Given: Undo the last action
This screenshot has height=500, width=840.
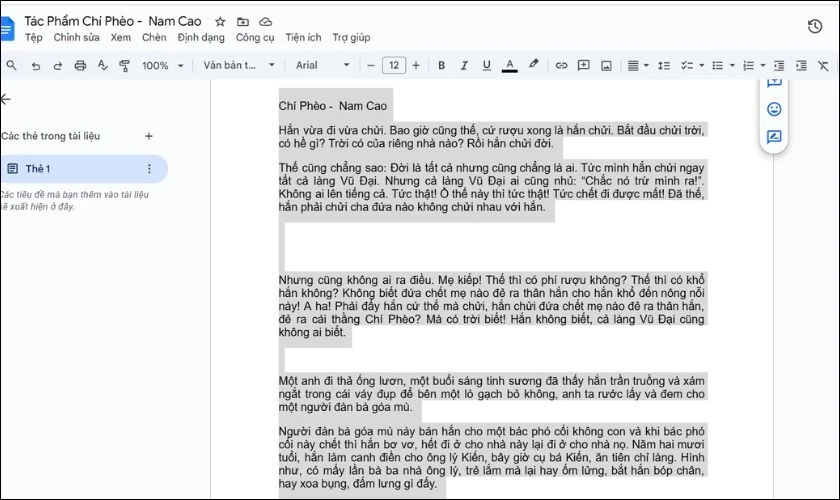Looking at the screenshot, I should click(36, 65).
